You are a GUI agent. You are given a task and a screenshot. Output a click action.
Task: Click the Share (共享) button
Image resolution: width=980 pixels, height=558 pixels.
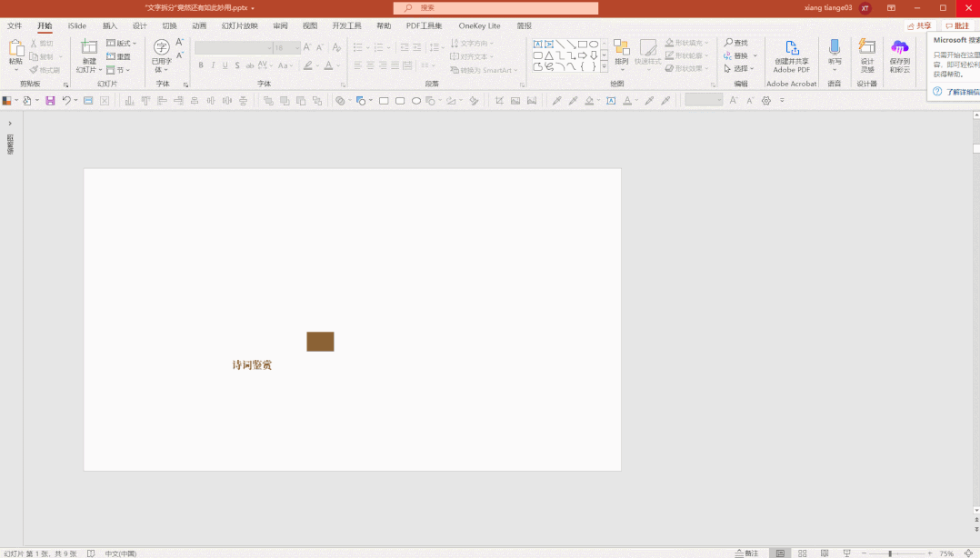coord(919,25)
